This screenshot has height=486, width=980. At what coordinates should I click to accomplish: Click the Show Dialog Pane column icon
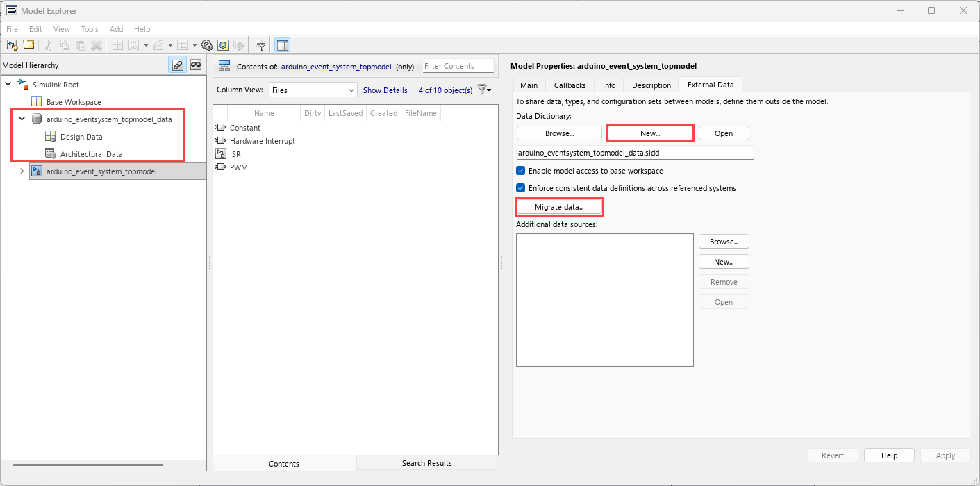pyautogui.click(x=282, y=44)
